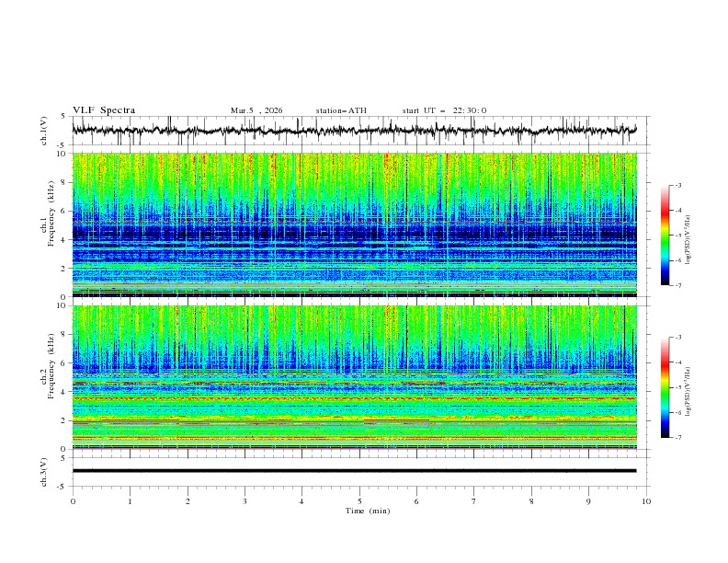Image resolution: width=728 pixels, height=563 pixels.
Task: Click the '8' kHz tick on ch.2 axis
Action: pos(65,335)
